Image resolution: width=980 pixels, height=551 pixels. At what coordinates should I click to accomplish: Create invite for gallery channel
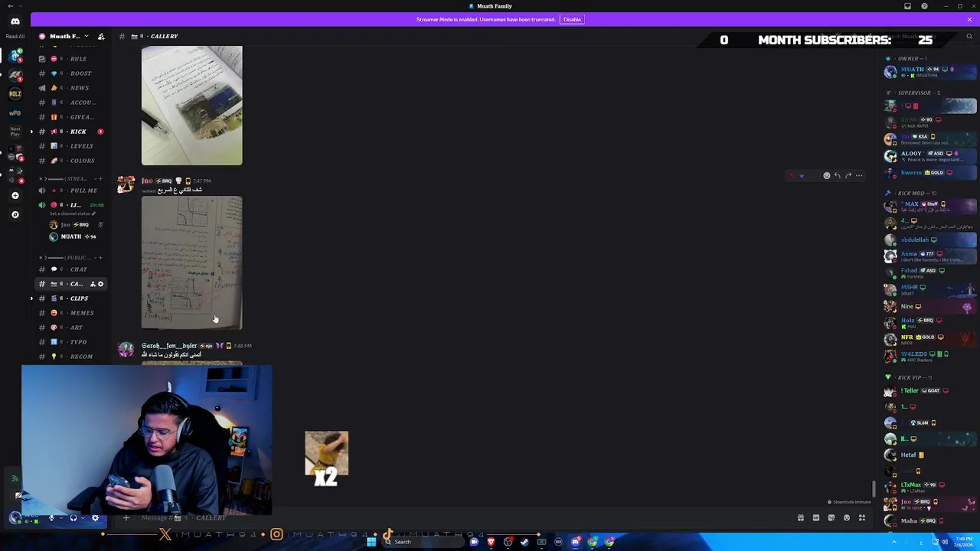click(92, 284)
